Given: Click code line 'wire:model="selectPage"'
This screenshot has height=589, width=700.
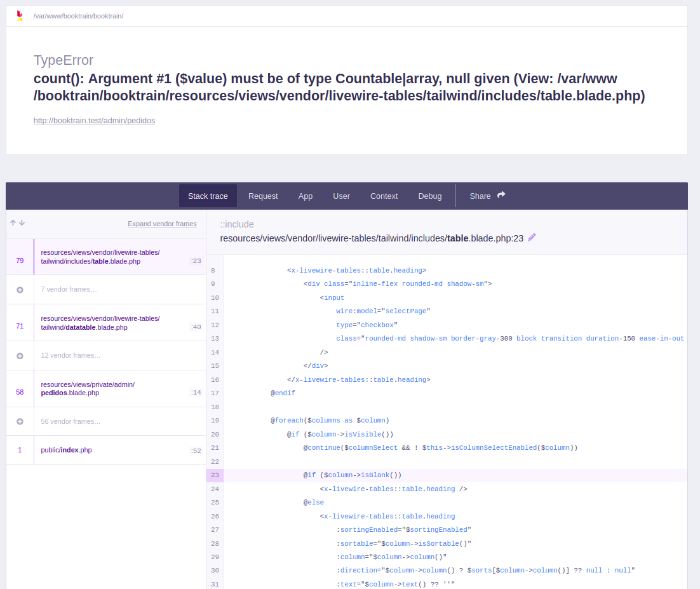Looking at the screenshot, I should click(383, 311).
